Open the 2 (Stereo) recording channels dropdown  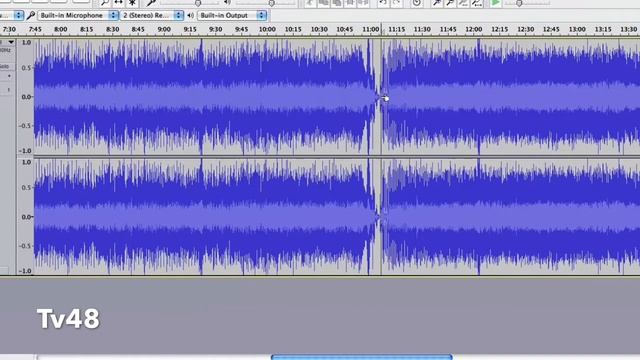(152, 16)
